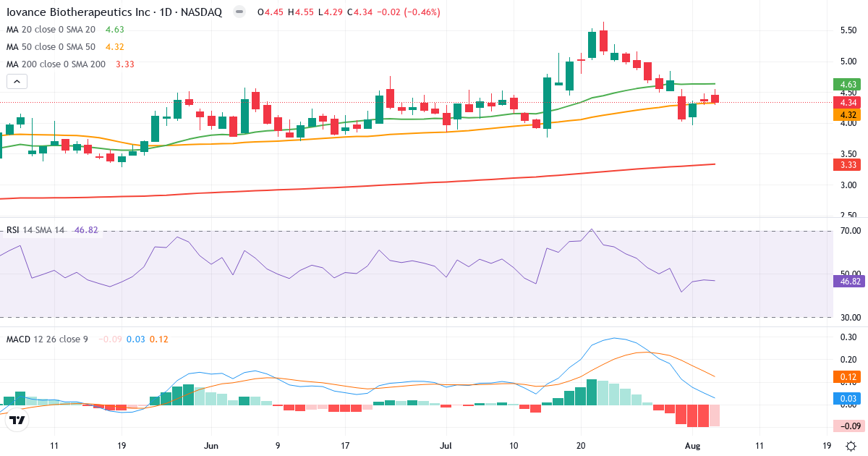868x456 pixels.
Task: Click the red 3.33 price axis label
Action: [x=846, y=165]
